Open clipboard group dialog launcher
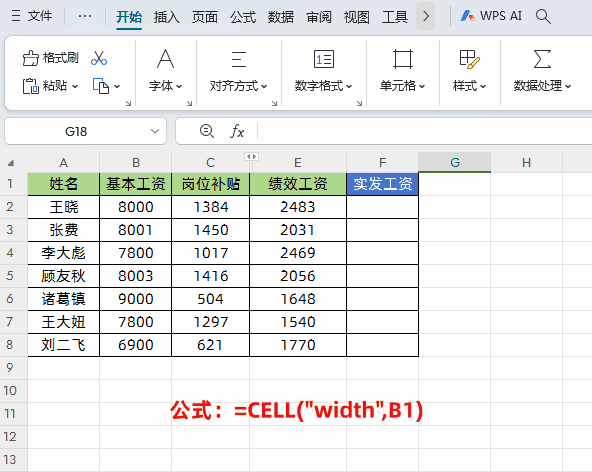The height and width of the screenshot is (472, 592). (128, 103)
